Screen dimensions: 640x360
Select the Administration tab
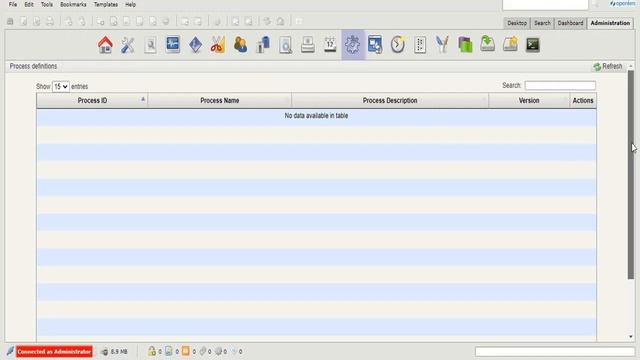coord(610,23)
